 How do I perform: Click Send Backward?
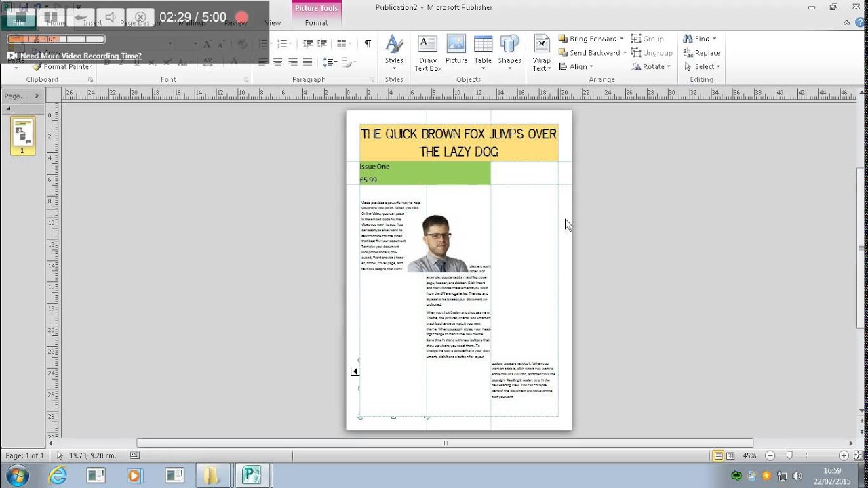589,52
